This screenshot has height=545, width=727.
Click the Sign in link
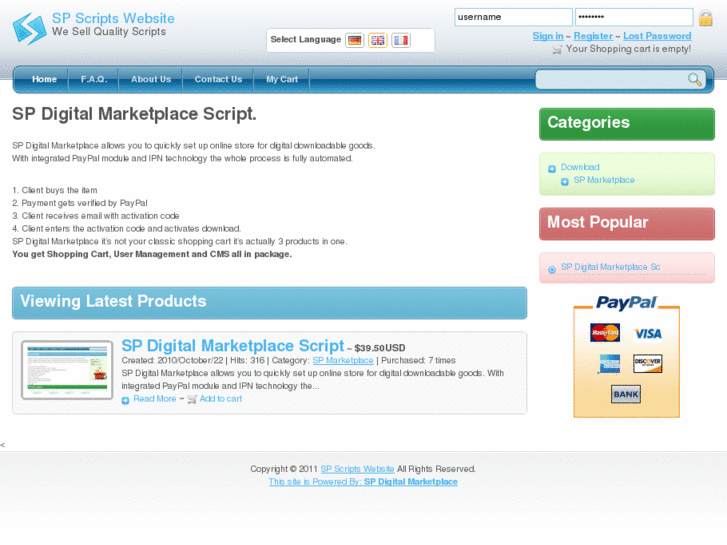548,36
